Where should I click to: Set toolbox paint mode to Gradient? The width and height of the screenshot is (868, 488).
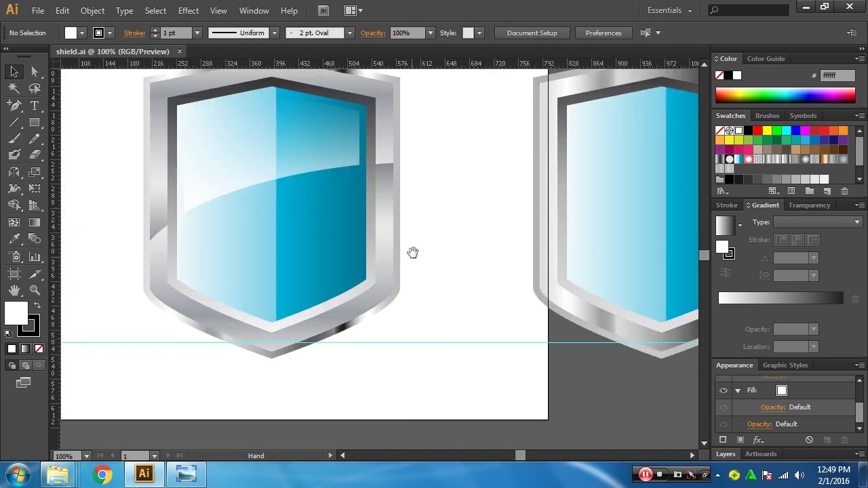coord(25,349)
